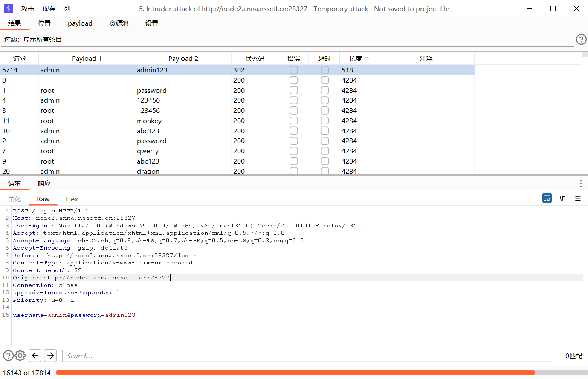Toggle 错误 checkbox in admin 123456 row
Viewport: 588px width, 379px height.
[294, 100]
